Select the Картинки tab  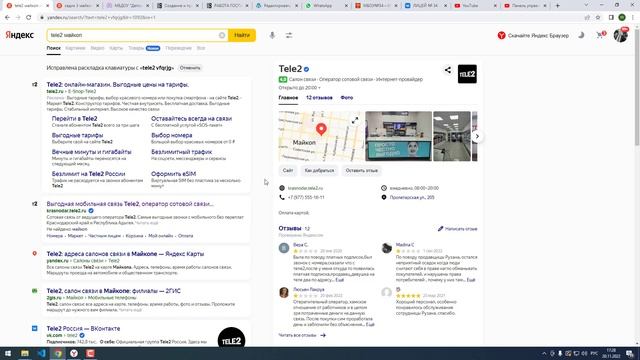tap(76, 48)
